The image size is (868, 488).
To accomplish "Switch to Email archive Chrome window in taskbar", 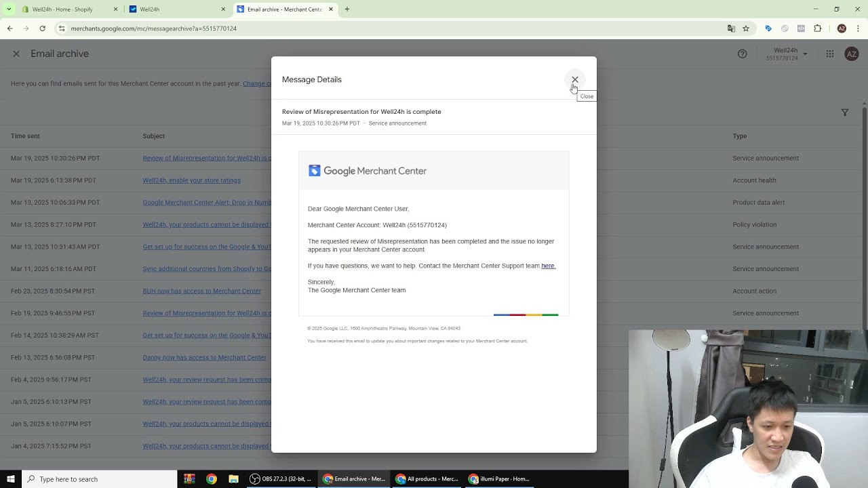I will point(354,479).
